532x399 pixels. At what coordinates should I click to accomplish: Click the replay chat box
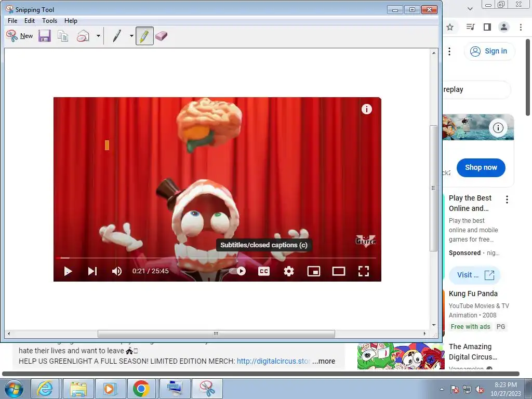(x=476, y=89)
